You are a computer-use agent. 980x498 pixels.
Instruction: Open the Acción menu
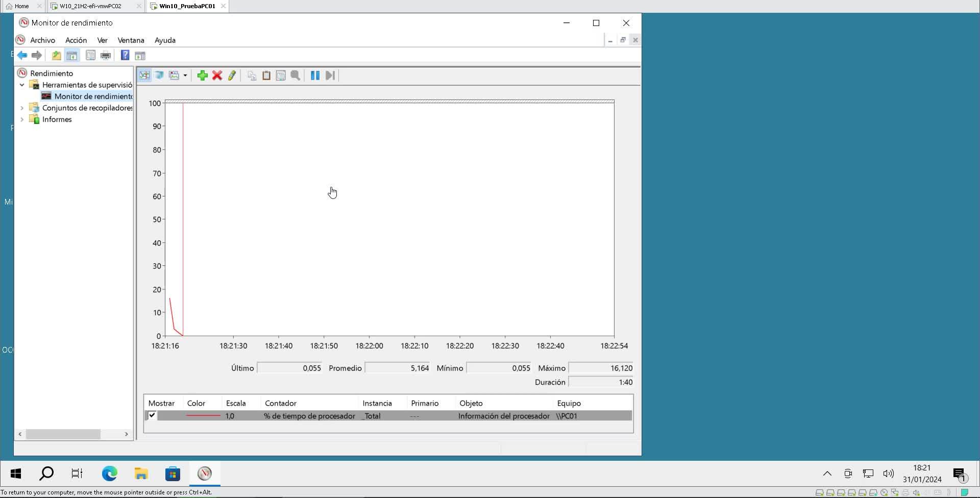76,40
